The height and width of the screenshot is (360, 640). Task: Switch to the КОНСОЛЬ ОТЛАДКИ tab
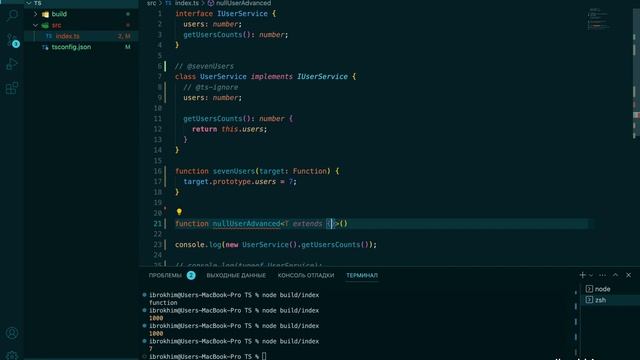(x=306, y=276)
